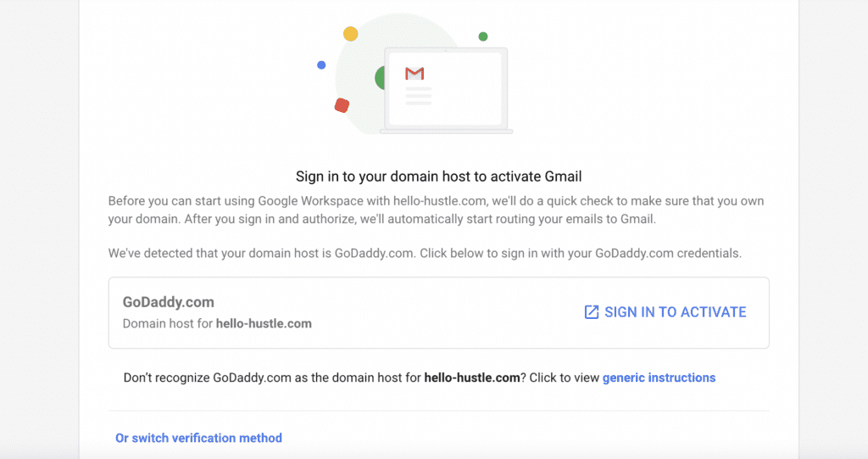This screenshot has width=868, height=459.
Task: Click the red rounded square decoration
Action: 342,105
